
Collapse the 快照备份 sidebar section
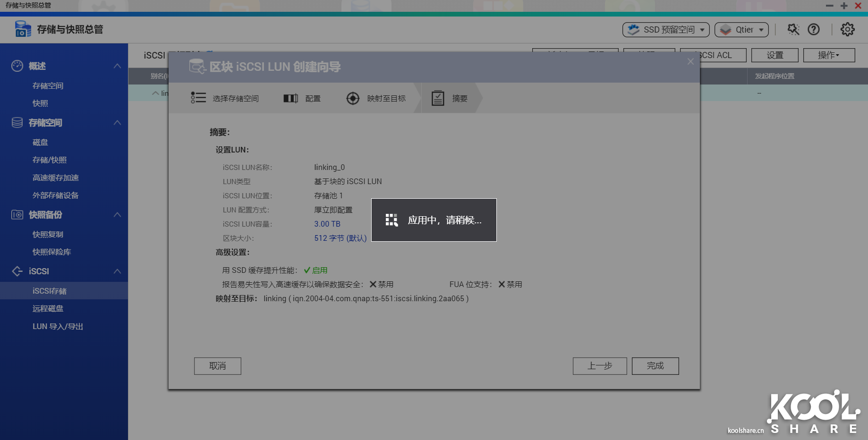point(117,215)
